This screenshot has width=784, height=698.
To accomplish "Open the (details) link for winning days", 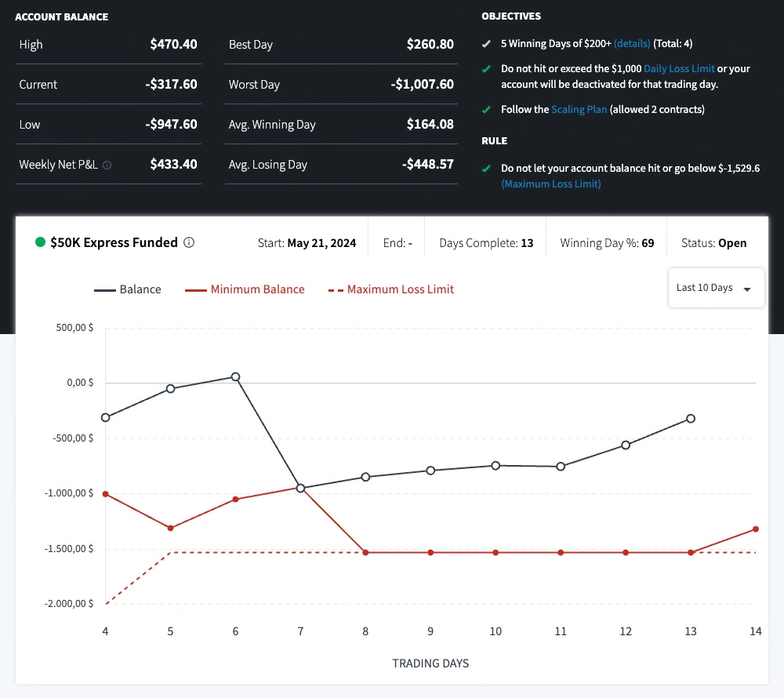I will (632, 44).
